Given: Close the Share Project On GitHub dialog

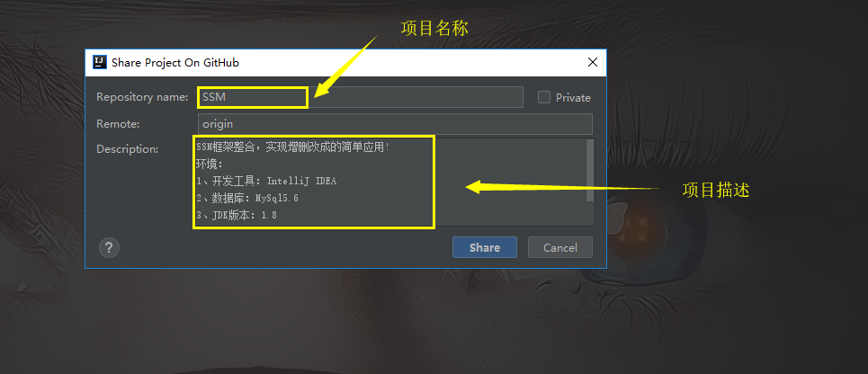Looking at the screenshot, I should coord(593,62).
